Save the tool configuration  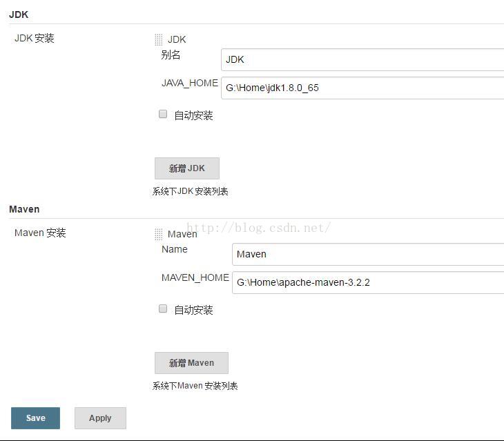pyautogui.click(x=35, y=418)
